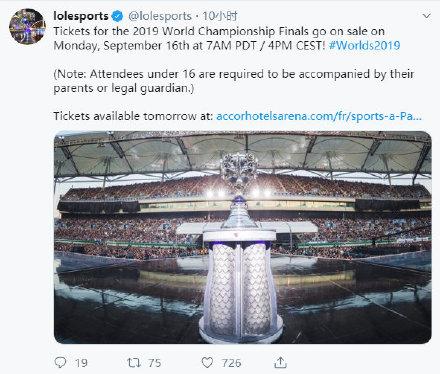Click the 726 likes count
The image size is (440, 374).
(231, 363)
